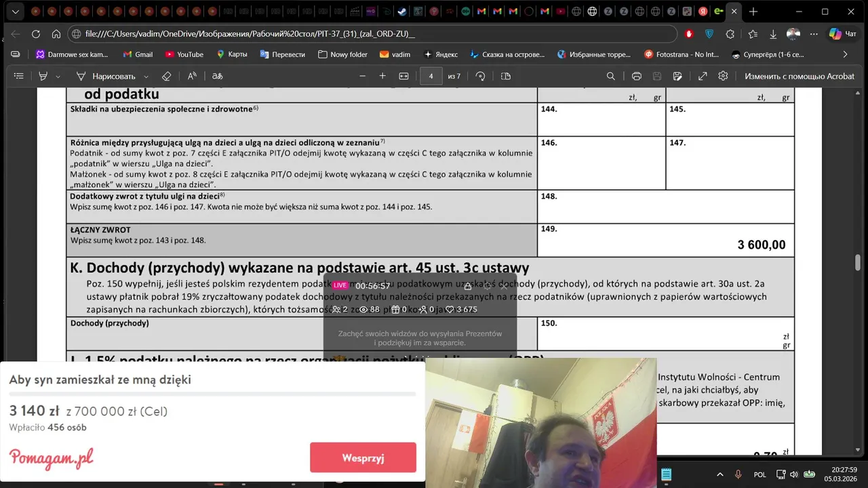Zoom out with the minus button
The width and height of the screenshot is (868, 488).
[363, 77]
